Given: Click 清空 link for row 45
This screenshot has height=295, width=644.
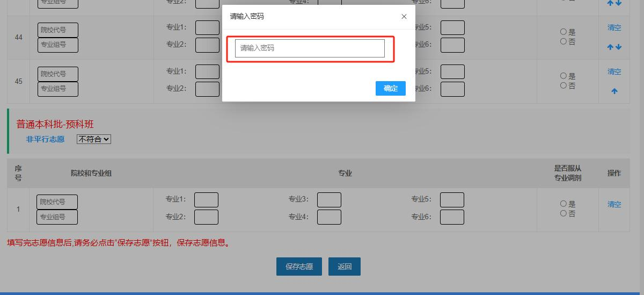Looking at the screenshot, I should click(614, 71).
